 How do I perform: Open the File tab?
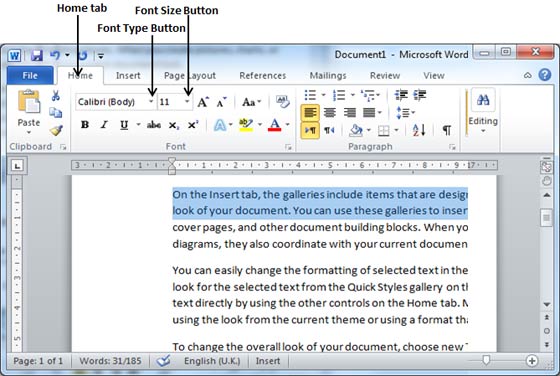coord(30,75)
